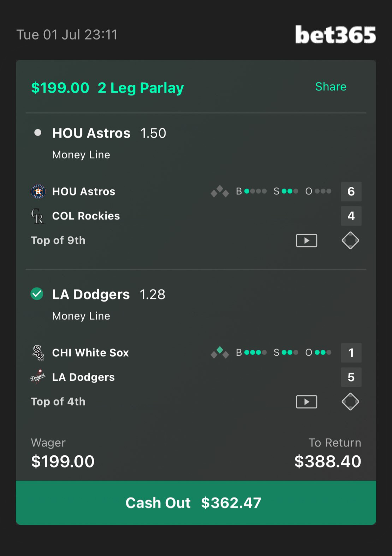Click green checkmark beside LA Dodgers pick
Viewport: 392px width, 556px height.
pyautogui.click(x=37, y=294)
